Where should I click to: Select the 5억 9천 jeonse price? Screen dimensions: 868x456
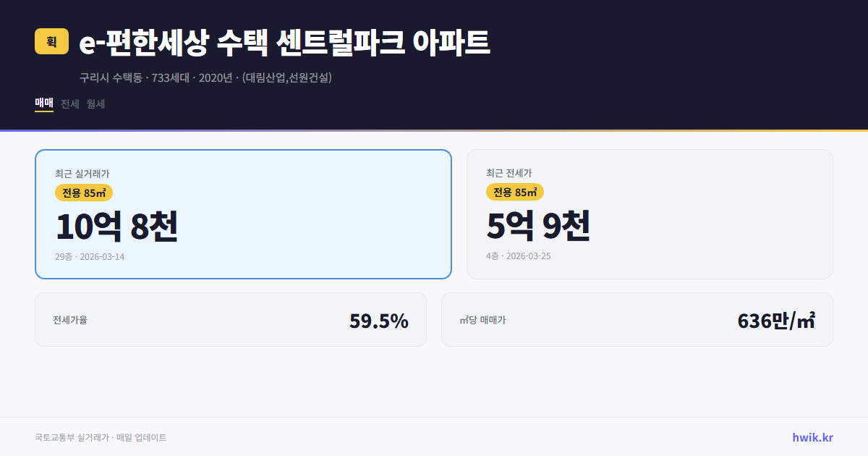pyautogui.click(x=540, y=225)
